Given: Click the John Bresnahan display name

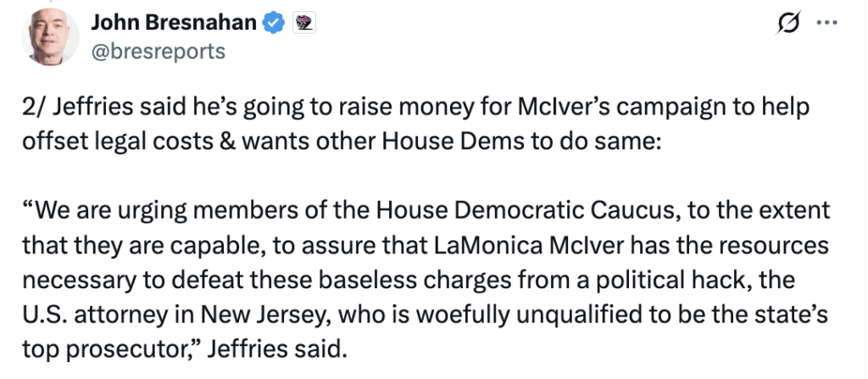Looking at the screenshot, I should (x=173, y=23).
